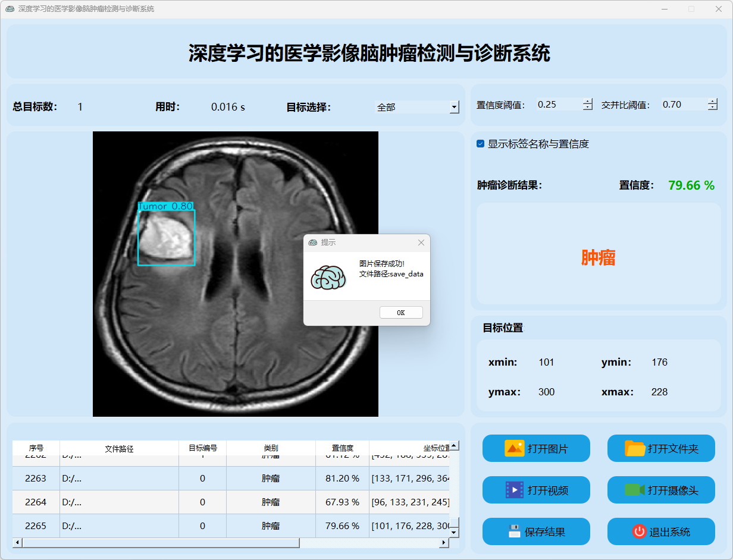Toggle 显示标签名称与置信度 checkbox
This screenshot has height=560, width=733.
click(481, 144)
